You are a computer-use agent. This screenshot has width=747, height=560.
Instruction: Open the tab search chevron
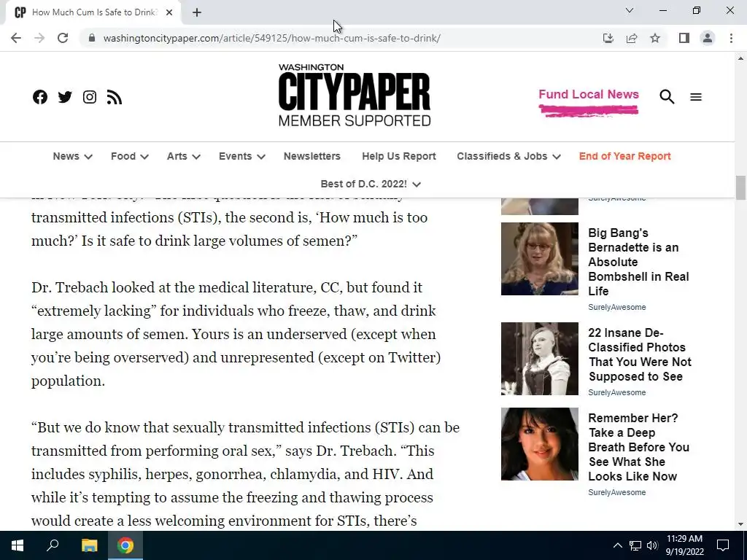point(630,10)
